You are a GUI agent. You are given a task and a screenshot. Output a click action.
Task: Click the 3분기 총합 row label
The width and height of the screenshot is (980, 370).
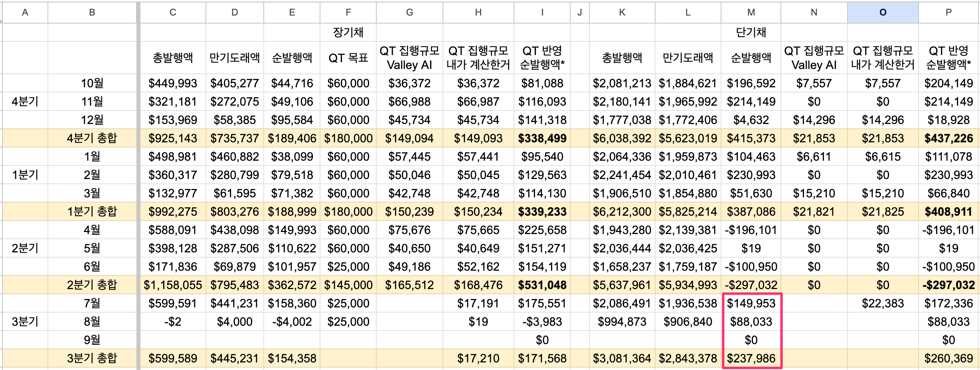pyautogui.click(x=92, y=358)
